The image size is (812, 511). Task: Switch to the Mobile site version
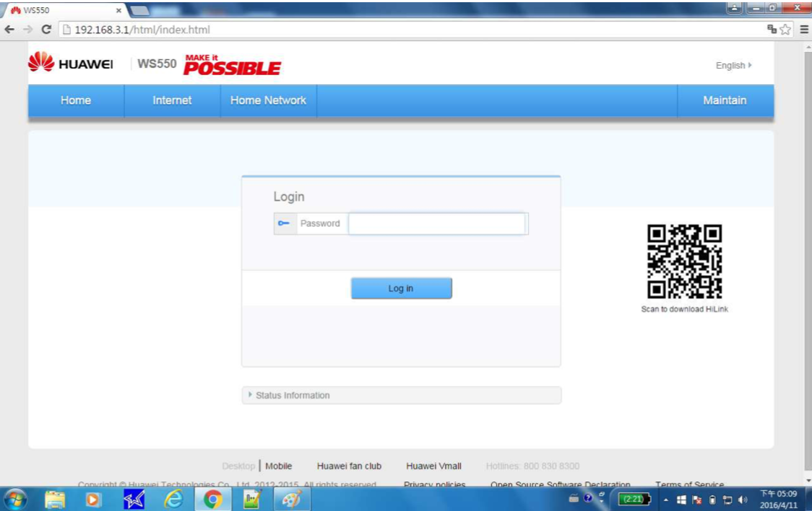279,466
